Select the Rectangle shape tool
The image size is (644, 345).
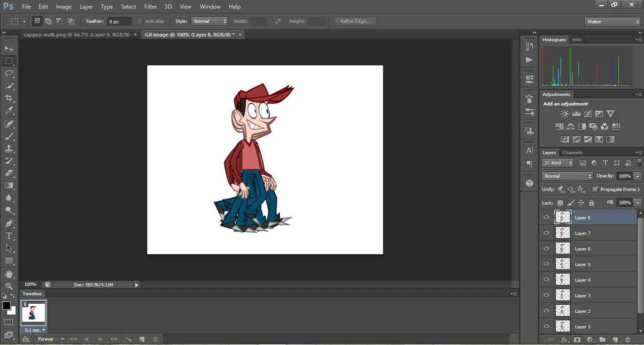[x=9, y=260]
